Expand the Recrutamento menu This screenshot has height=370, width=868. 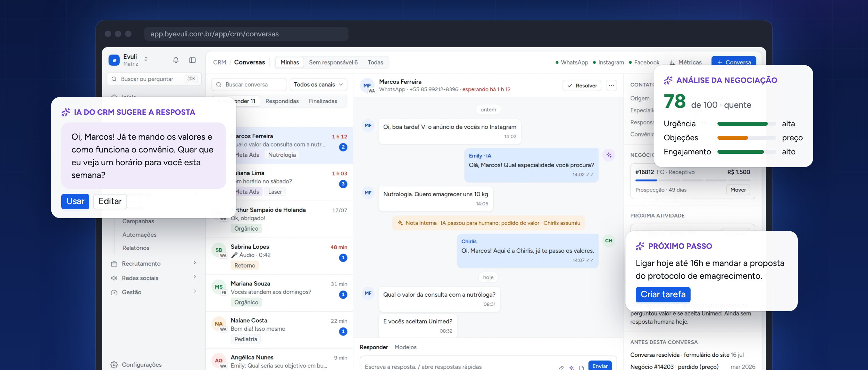pyautogui.click(x=195, y=263)
